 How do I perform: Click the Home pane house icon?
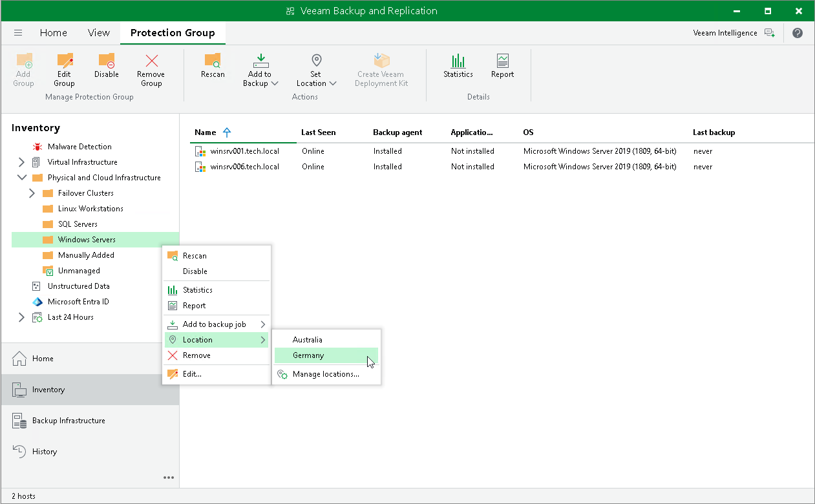[x=19, y=359]
